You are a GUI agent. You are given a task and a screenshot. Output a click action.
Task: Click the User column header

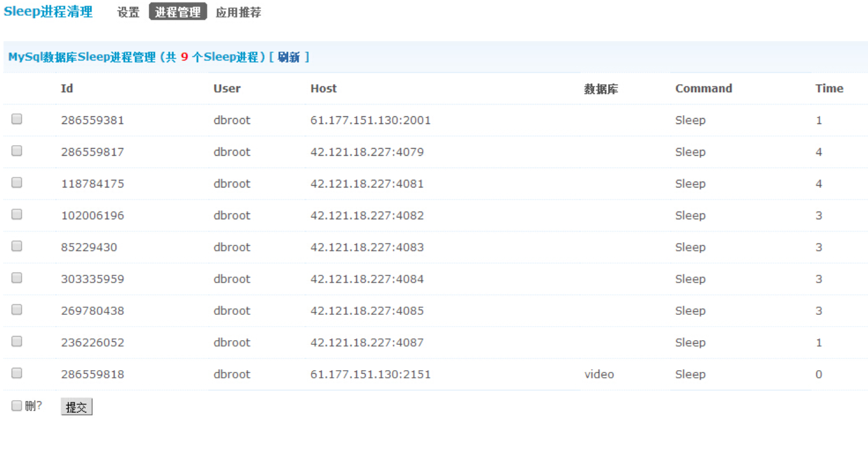227,89
